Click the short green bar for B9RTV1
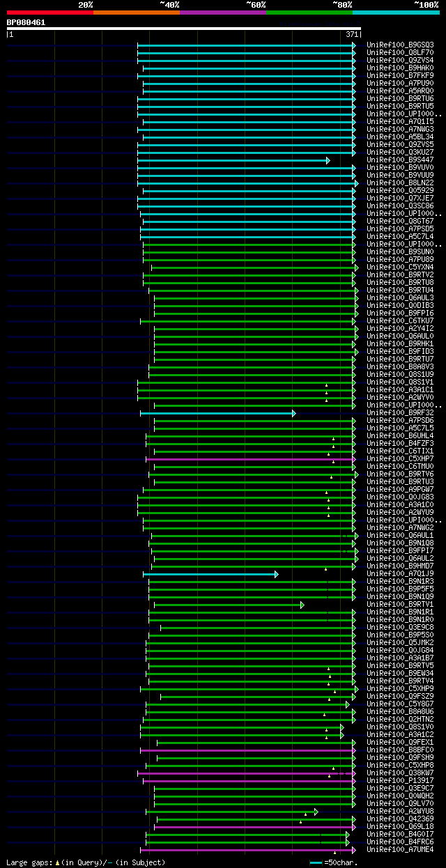This screenshot has width=446, height=868. coord(229,605)
